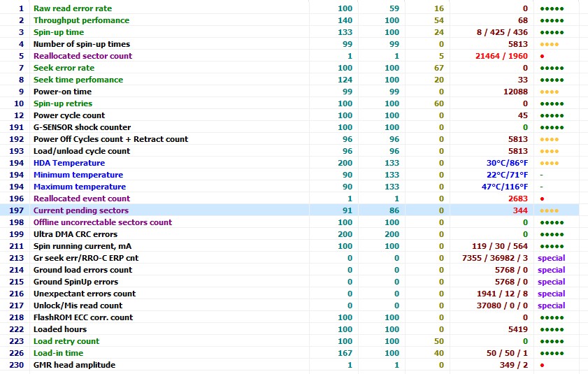
Task: Click yellow health dots for Power-on time
Action: pyautogui.click(x=550, y=92)
